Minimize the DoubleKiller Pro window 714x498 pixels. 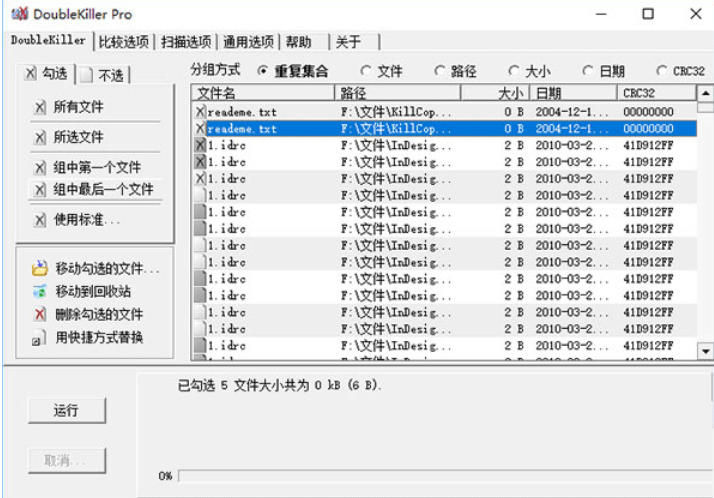coord(601,14)
